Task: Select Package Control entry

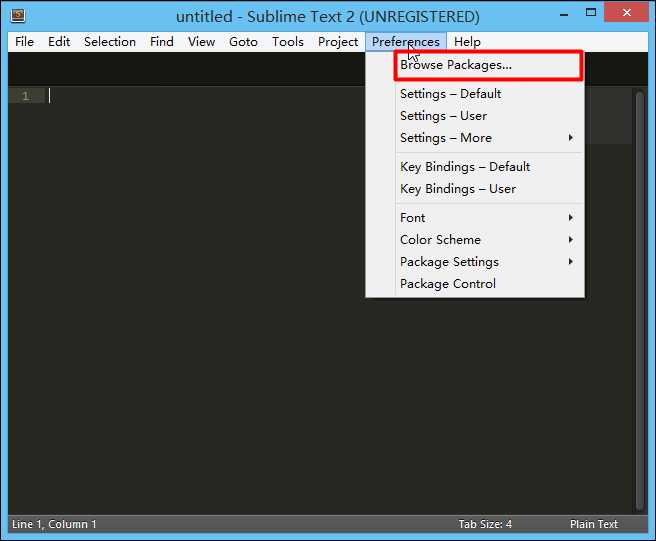Action: (489, 284)
